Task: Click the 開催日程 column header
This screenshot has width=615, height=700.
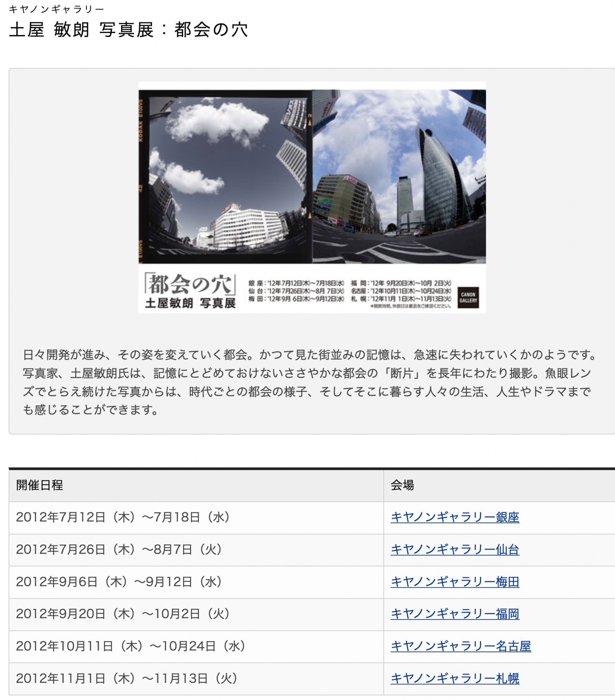Action: (x=39, y=485)
